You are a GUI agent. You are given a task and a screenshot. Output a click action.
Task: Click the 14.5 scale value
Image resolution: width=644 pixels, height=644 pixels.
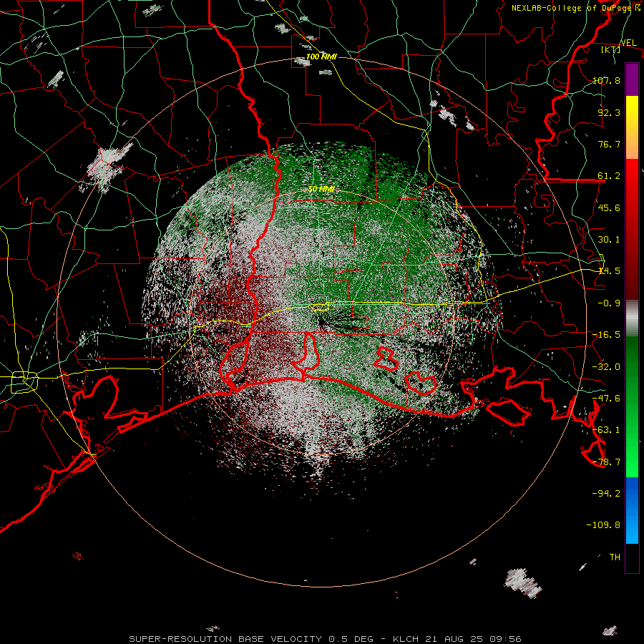[609, 270]
